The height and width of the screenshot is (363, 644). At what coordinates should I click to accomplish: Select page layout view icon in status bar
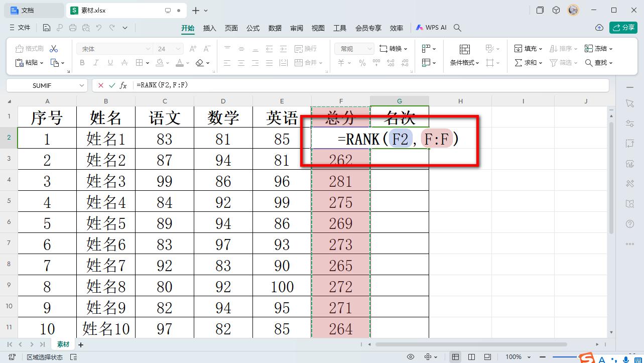[471, 357]
